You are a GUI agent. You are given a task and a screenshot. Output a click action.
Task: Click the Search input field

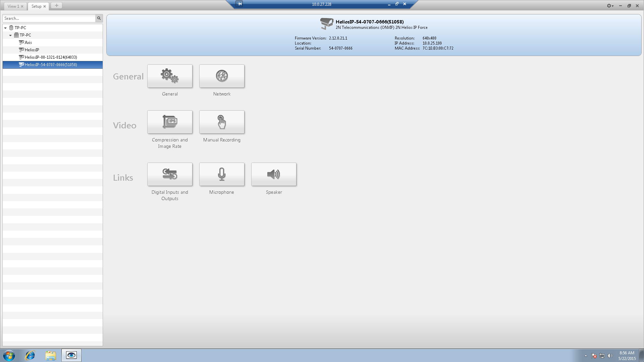pos(49,18)
